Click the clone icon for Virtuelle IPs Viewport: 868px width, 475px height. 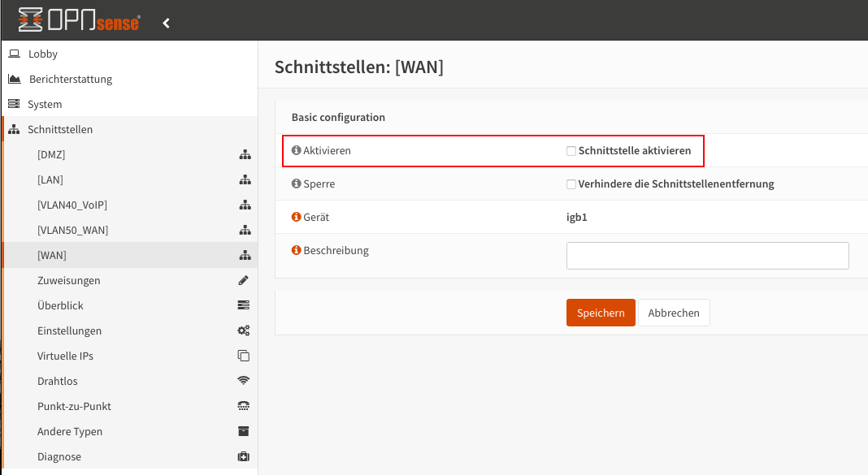pyautogui.click(x=244, y=356)
